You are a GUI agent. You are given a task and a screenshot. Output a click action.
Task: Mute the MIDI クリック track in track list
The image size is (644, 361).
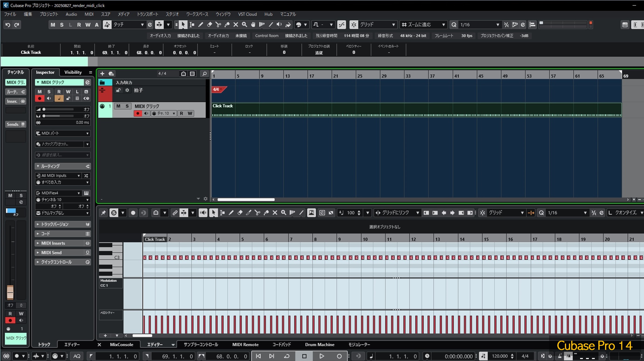click(118, 106)
